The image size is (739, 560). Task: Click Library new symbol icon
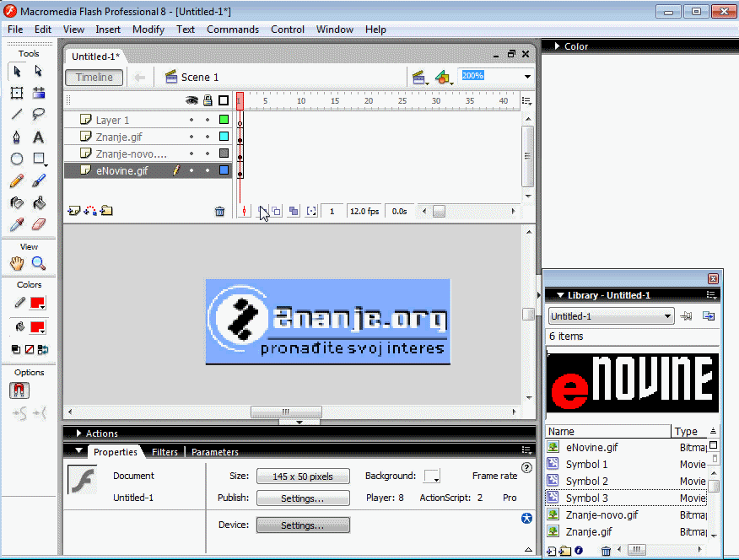coord(552,551)
